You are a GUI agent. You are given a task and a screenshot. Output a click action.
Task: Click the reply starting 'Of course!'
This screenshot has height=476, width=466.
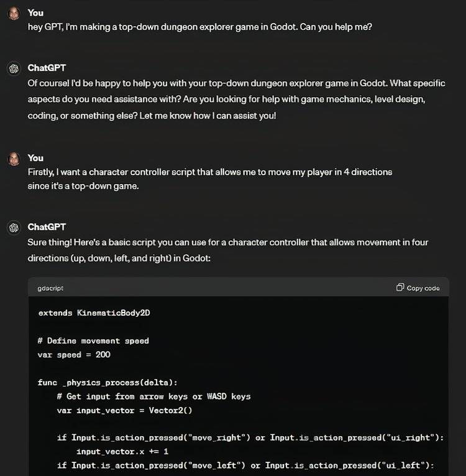[237, 99]
